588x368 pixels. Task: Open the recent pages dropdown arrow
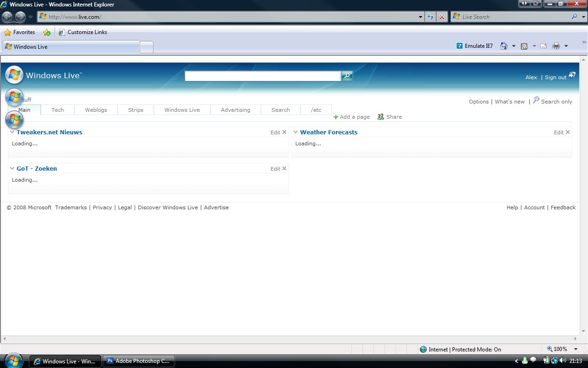pyautogui.click(x=30, y=17)
